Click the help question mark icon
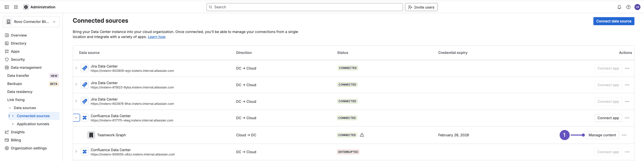This screenshot has width=644, height=161. tap(628, 7)
